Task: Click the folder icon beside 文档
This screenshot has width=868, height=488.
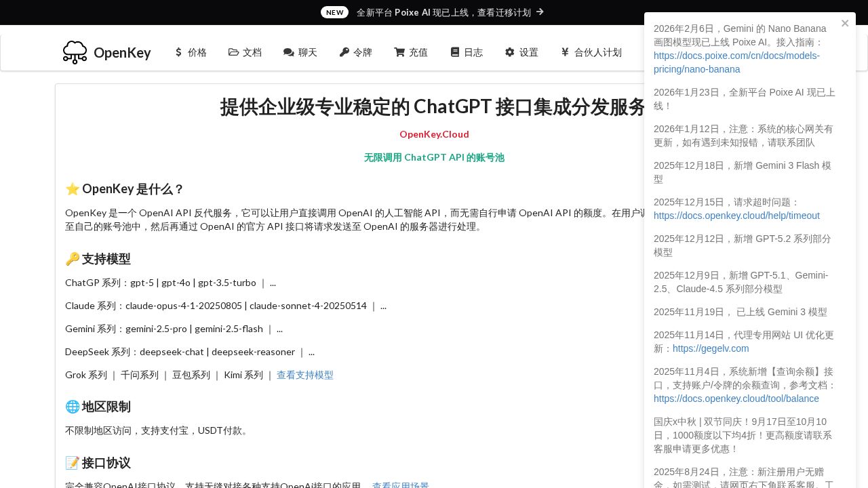Action: pos(233,52)
